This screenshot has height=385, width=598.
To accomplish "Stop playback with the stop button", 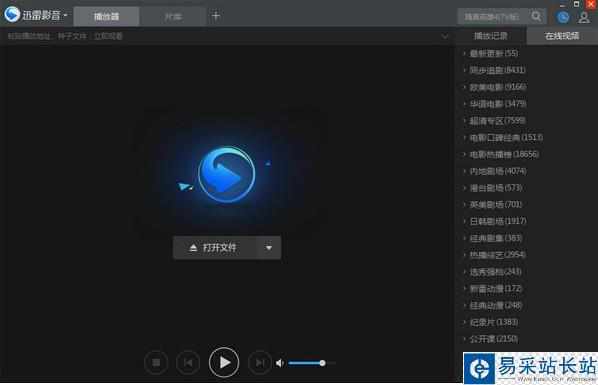I will point(156,362).
